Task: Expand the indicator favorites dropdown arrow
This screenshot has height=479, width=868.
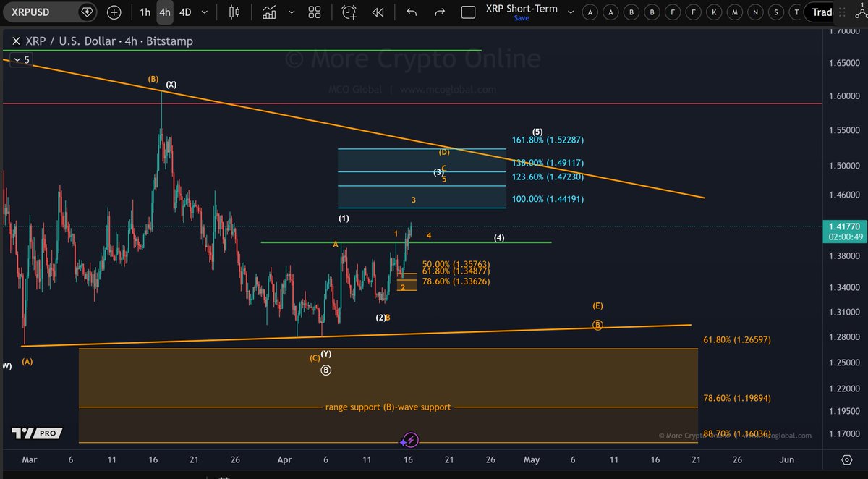Action: coord(291,12)
